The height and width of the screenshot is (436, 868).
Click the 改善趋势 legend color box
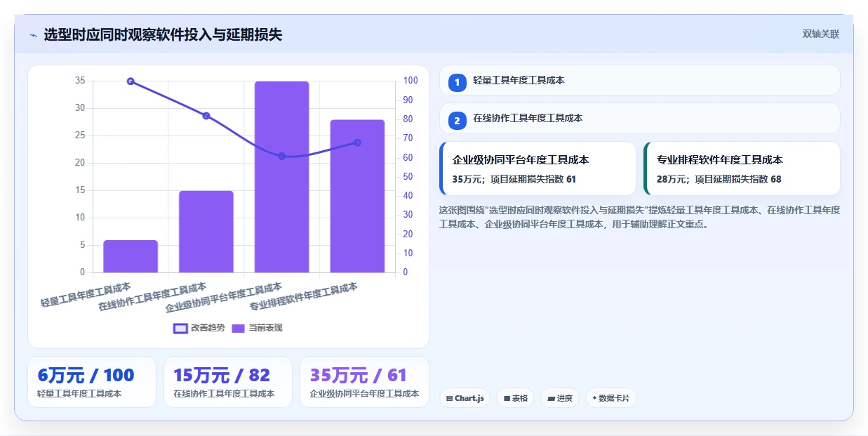180,329
